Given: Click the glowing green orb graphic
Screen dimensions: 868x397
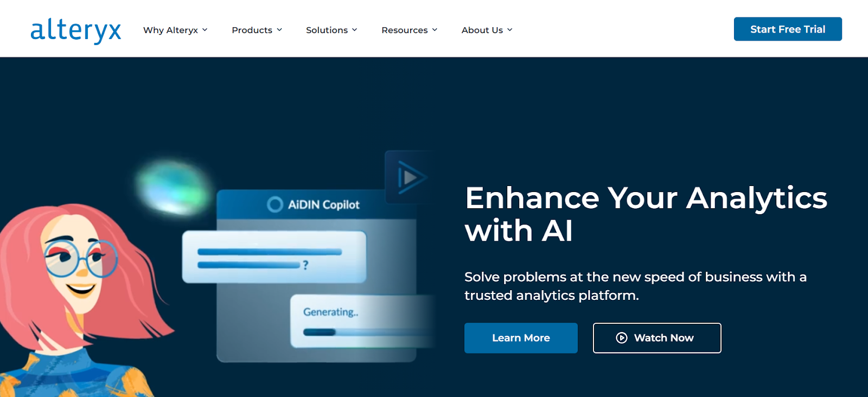Looking at the screenshot, I should click(x=172, y=187).
